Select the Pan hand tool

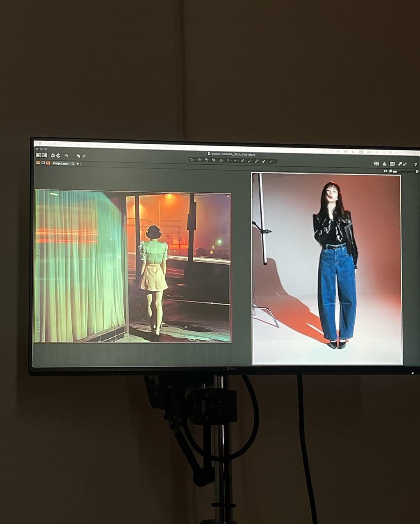(199, 160)
